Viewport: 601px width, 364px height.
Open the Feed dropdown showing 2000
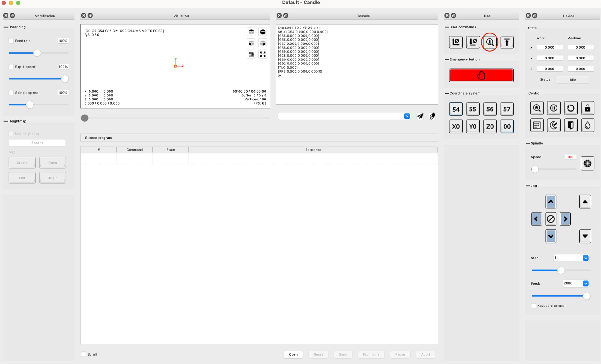pos(585,283)
